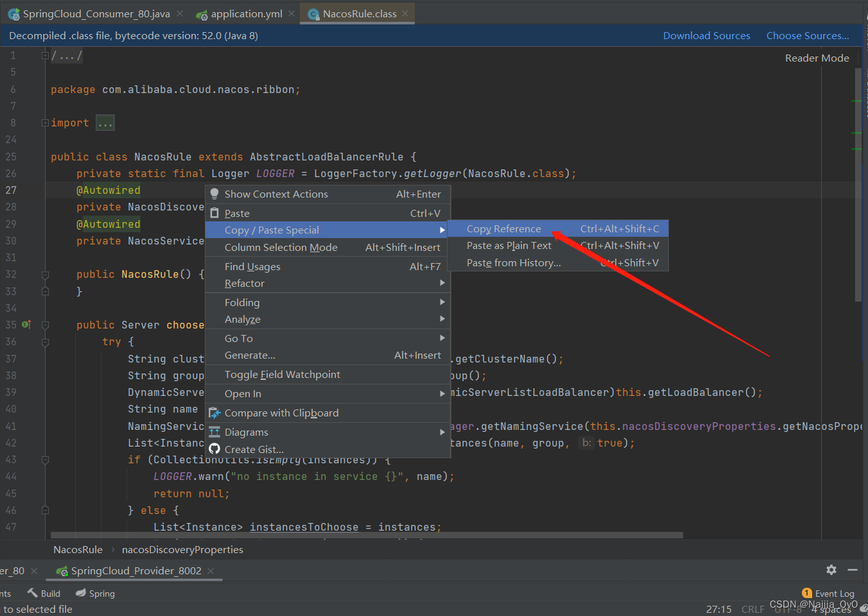The height and width of the screenshot is (616, 868).
Task: Collapse the if block at line 43
Action: tap(45, 460)
